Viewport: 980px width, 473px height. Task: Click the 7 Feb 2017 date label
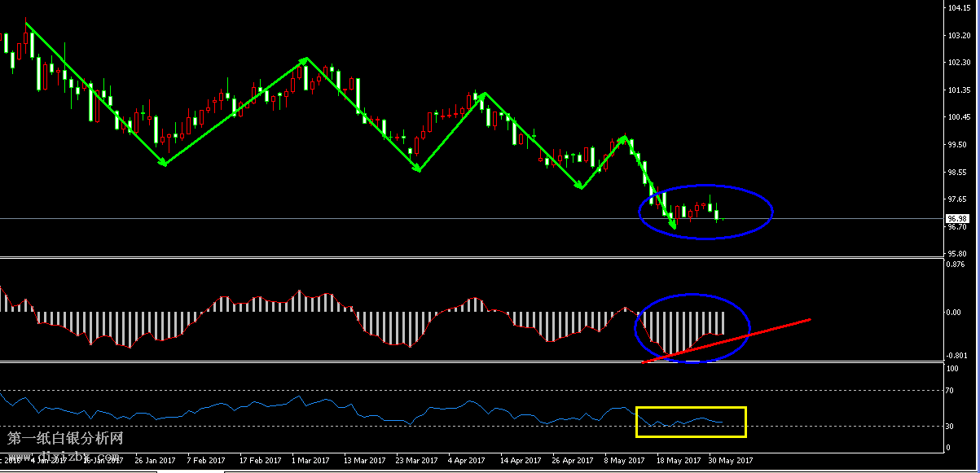click(x=206, y=459)
